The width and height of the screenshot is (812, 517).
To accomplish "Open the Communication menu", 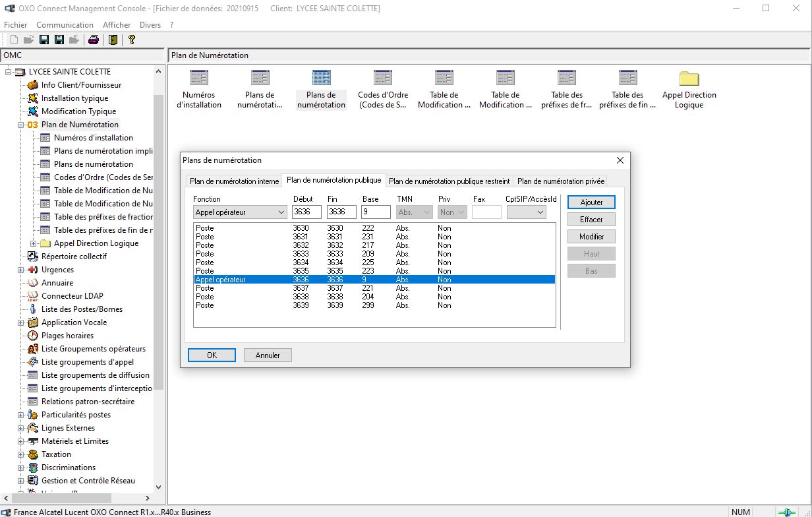I will (65, 25).
